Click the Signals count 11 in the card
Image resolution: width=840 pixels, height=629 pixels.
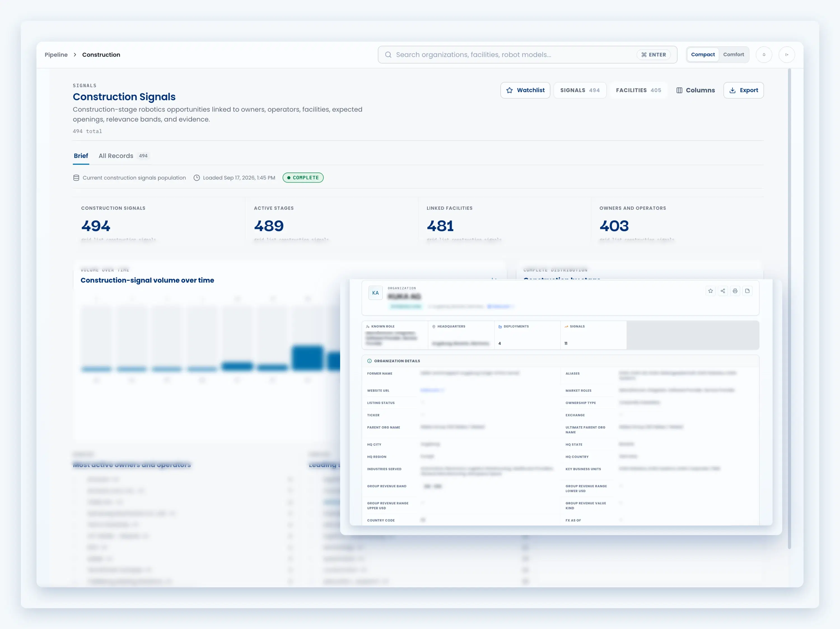[566, 343]
